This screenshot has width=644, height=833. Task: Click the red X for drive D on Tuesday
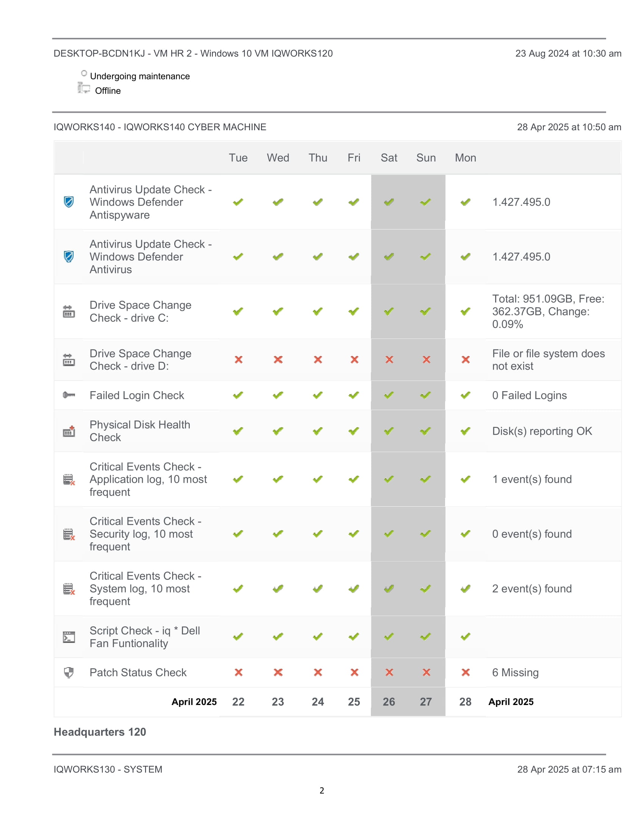(238, 360)
